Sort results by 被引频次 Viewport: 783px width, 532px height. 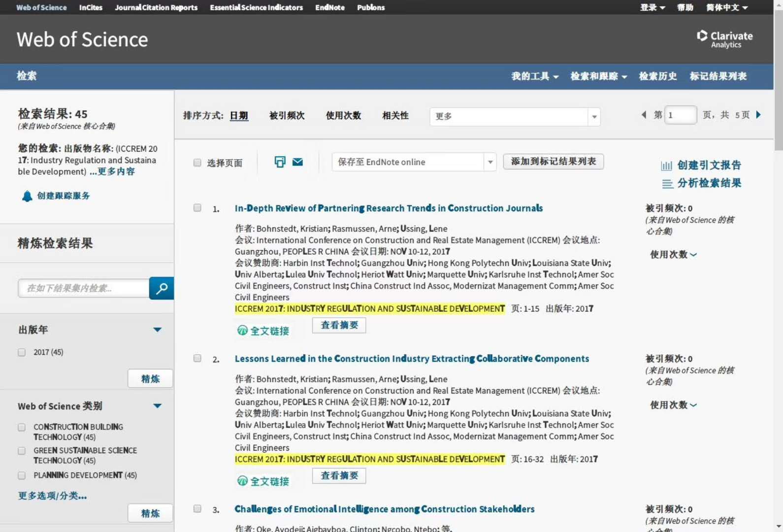tap(287, 116)
